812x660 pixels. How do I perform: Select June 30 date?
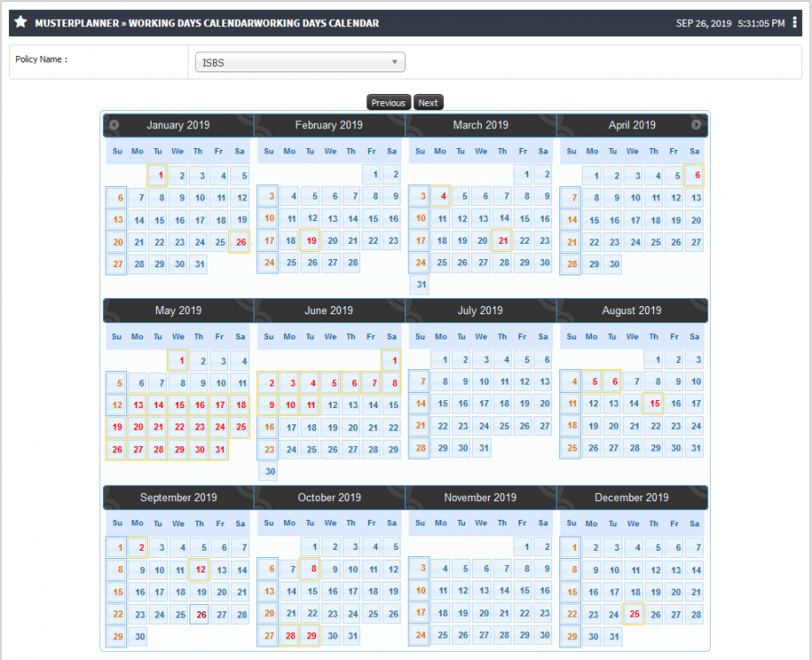click(x=268, y=471)
